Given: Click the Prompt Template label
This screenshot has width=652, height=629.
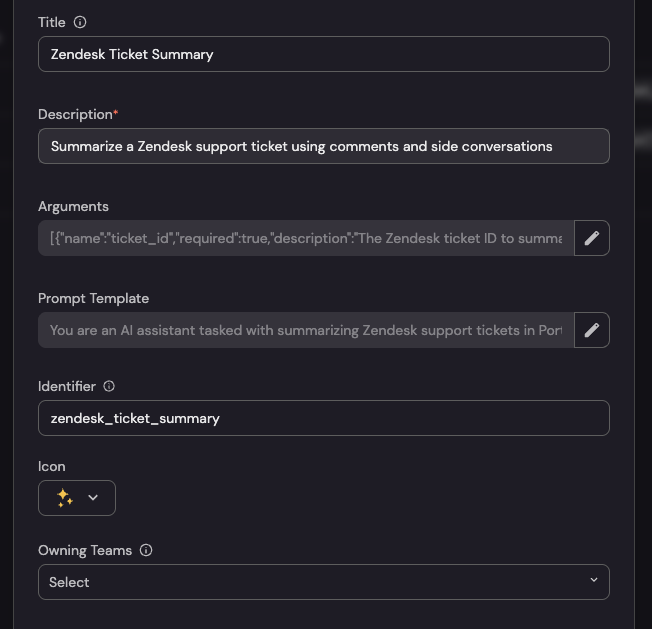Looking at the screenshot, I should pos(93,298).
